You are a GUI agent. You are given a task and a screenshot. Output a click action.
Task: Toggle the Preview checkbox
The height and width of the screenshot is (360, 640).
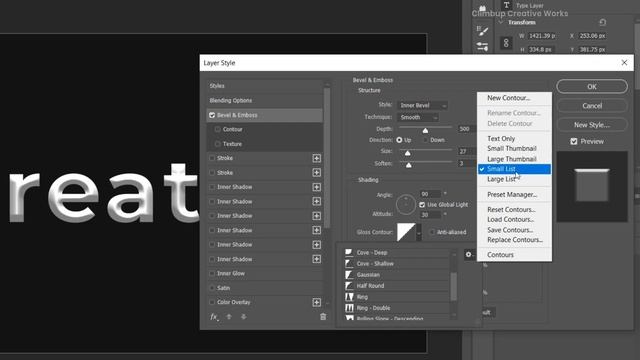click(574, 141)
